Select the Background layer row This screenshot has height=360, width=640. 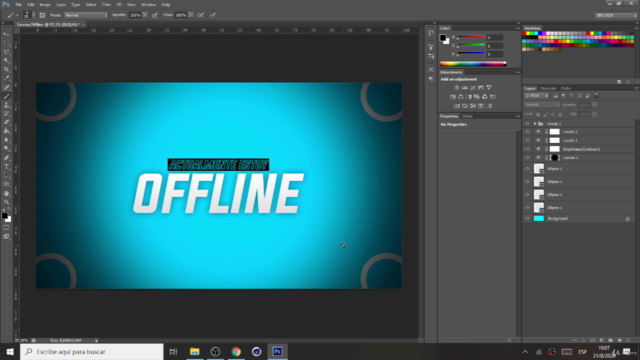579,218
